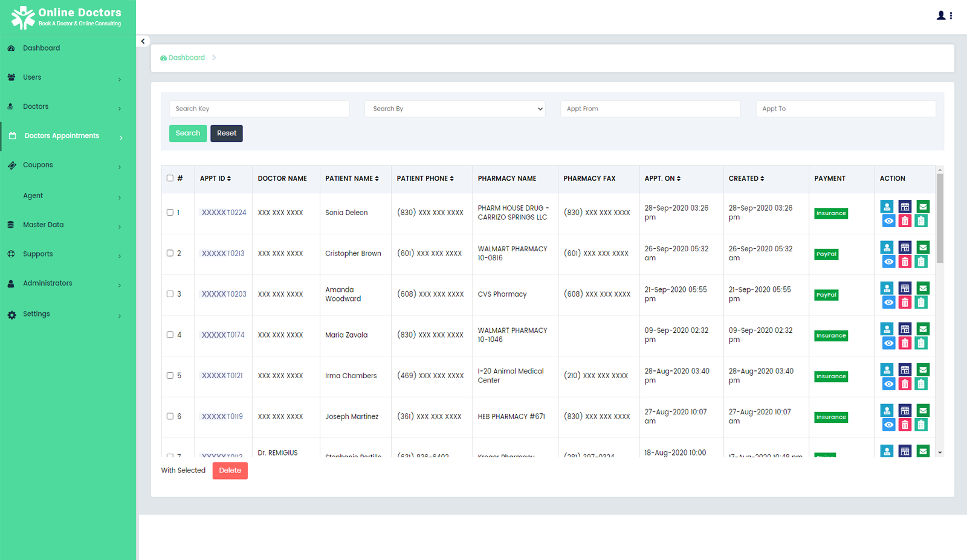Open clipboard notes icon for Sonia Deleon

coord(921,221)
